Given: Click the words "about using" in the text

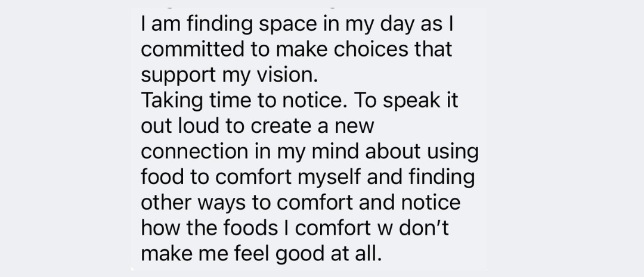Looking at the screenshot, I should pyautogui.click(x=422, y=152).
